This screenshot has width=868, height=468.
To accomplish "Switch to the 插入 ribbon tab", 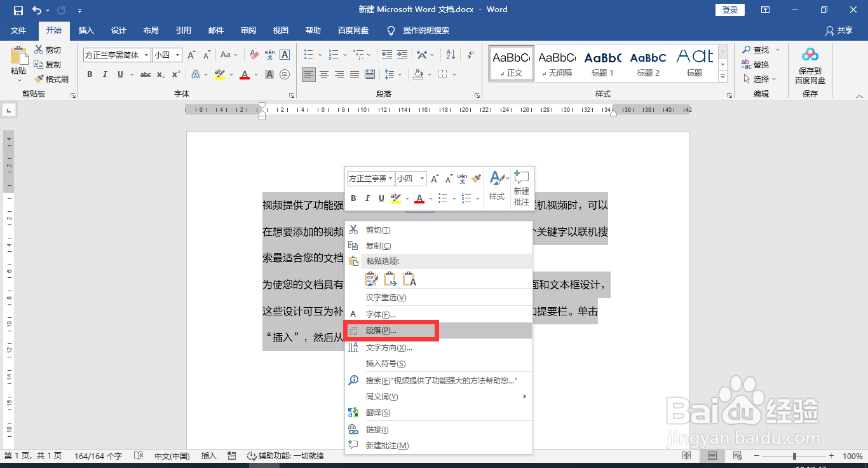I will (x=86, y=30).
